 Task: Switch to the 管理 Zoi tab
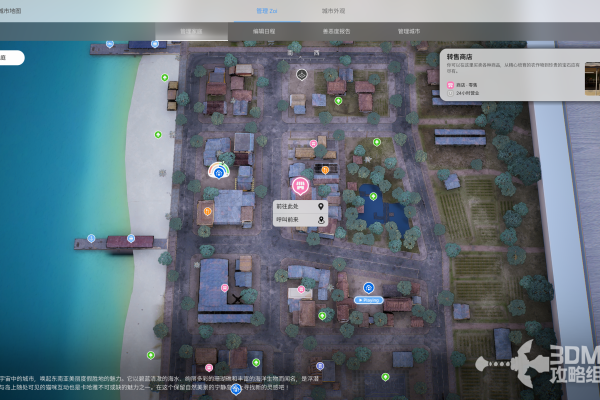(x=267, y=11)
